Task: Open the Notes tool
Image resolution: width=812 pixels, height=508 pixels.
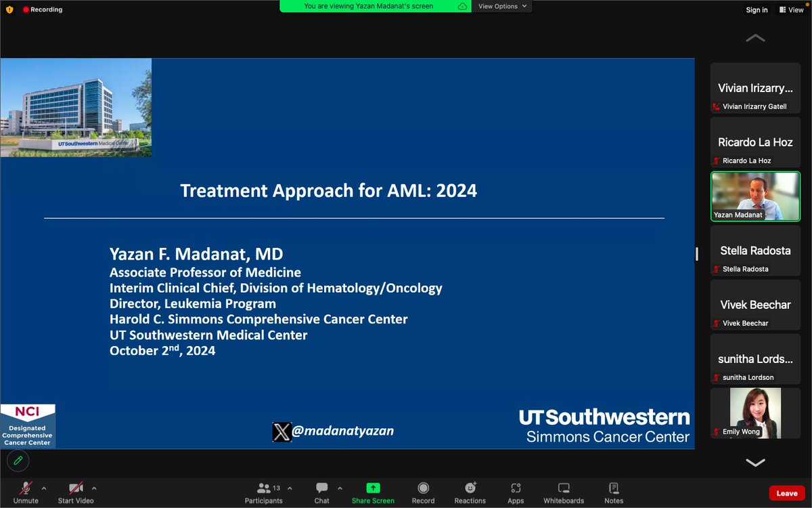Action: click(614, 492)
